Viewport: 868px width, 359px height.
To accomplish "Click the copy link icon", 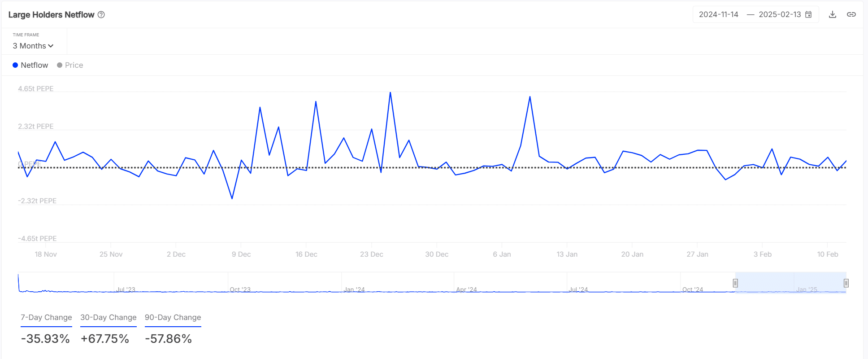I will 851,14.
